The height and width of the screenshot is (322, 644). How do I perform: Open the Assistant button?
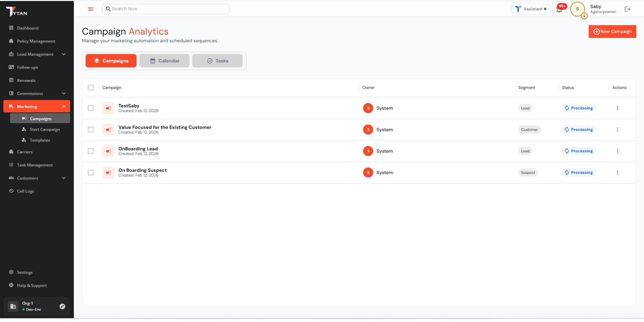click(x=531, y=9)
